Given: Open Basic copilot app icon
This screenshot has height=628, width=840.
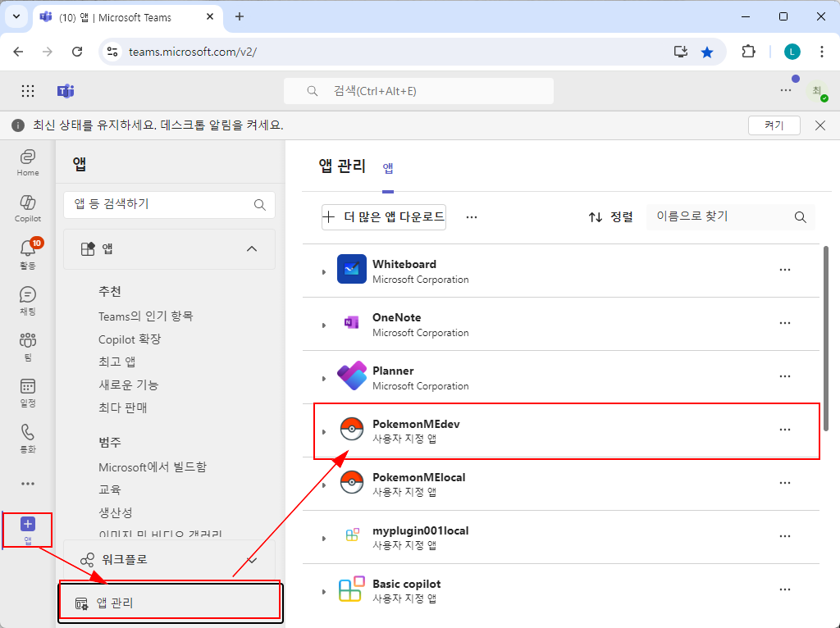Looking at the screenshot, I should [x=351, y=589].
